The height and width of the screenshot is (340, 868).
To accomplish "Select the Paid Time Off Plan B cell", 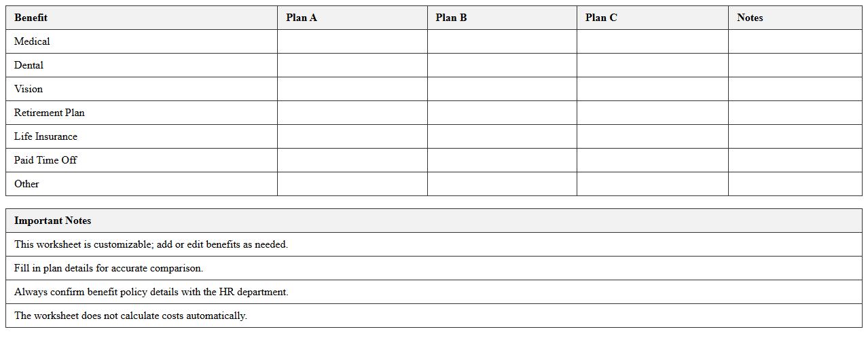I will (x=502, y=160).
